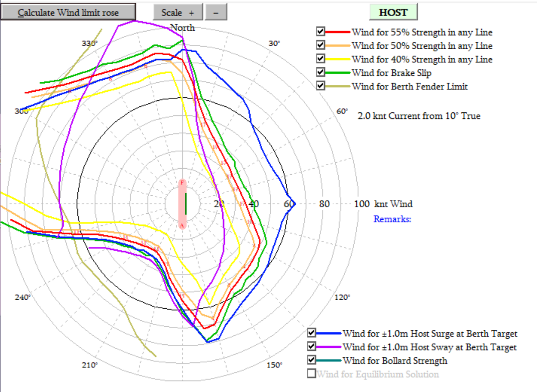Click olive Berth Fender Limit legend line
Viewport: 537px width, 392px height.
pyautogui.click(x=338, y=86)
